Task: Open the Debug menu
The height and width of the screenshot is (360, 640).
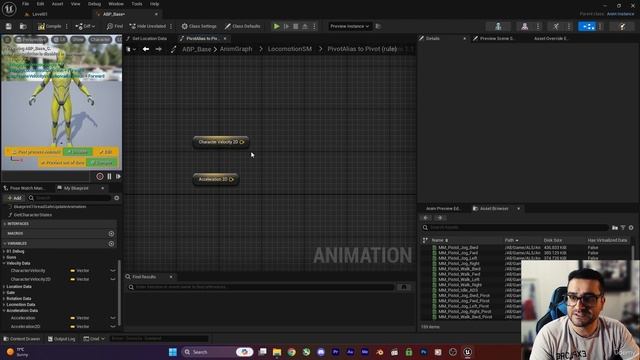Action: [94, 4]
